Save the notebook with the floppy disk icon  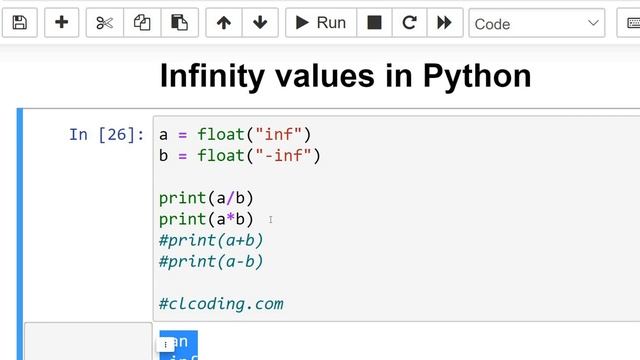tap(20, 22)
